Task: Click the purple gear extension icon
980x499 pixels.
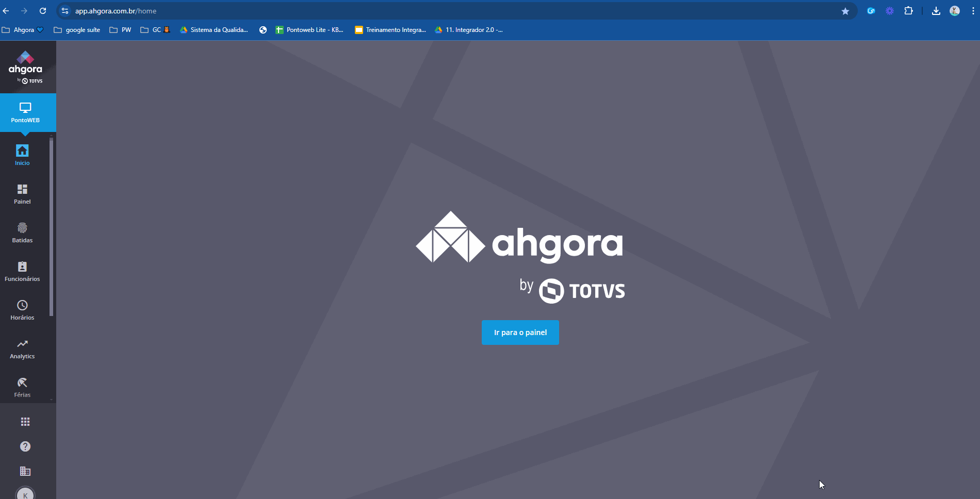Action: [890, 11]
